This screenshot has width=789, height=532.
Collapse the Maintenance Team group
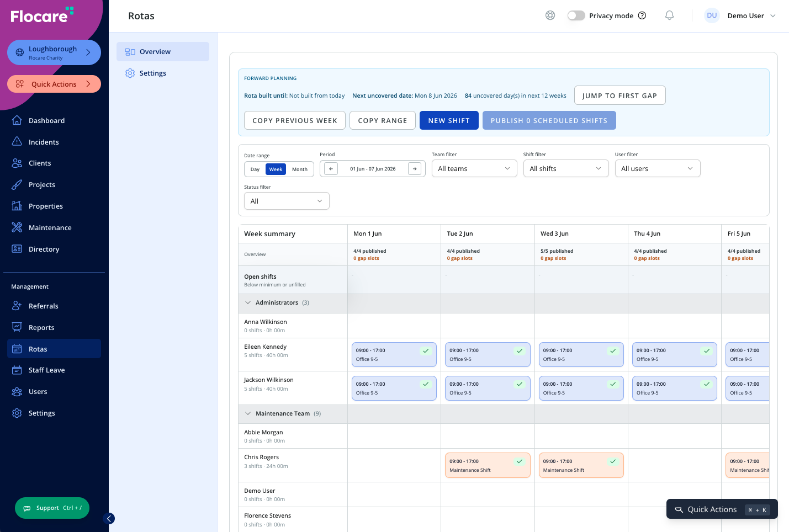click(248, 413)
